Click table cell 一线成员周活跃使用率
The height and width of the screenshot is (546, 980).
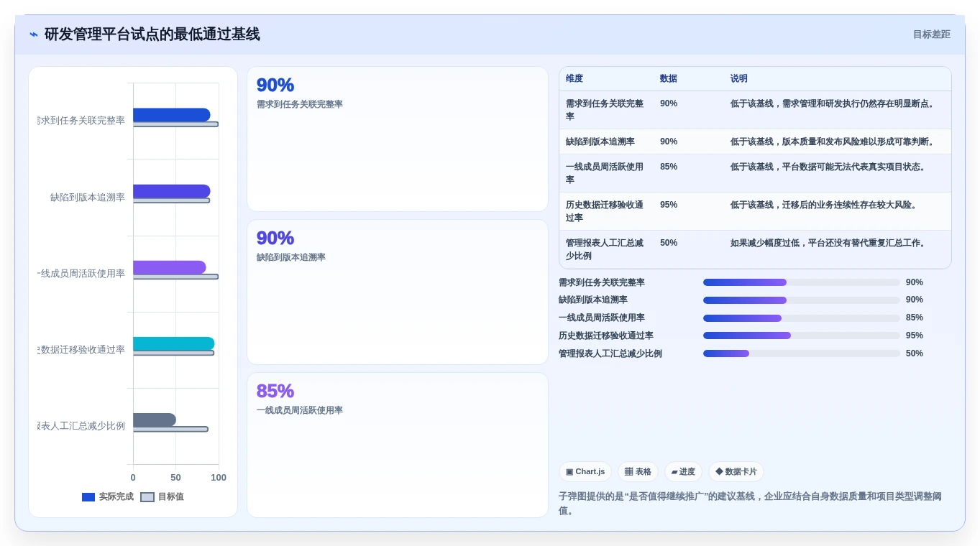[605, 173]
